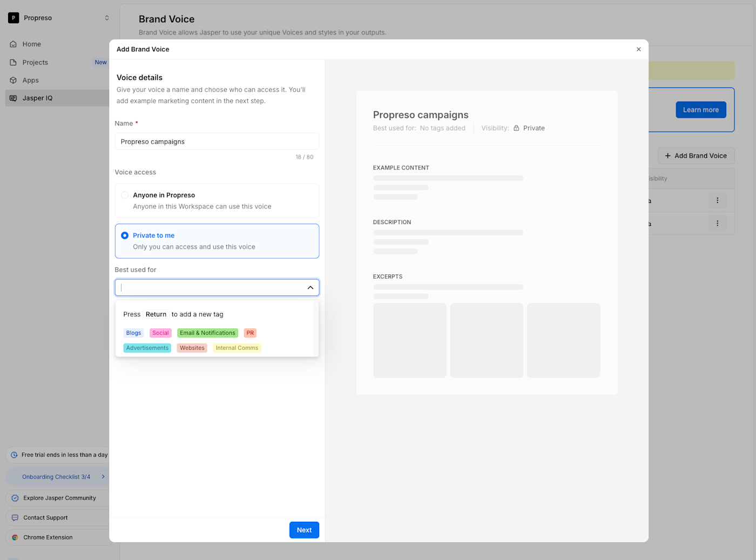Pick the Advertisements tag
Screen dimensions: 756x560
(147, 348)
